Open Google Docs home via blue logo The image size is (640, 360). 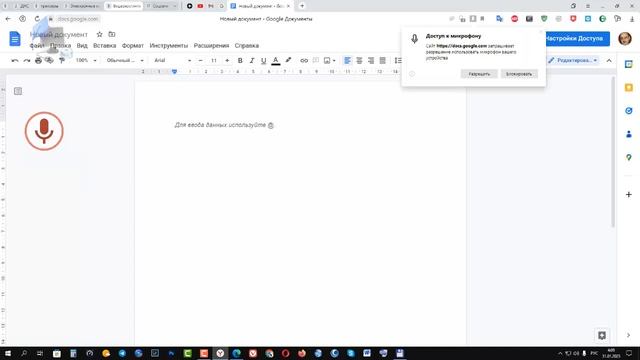click(x=15, y=39)
